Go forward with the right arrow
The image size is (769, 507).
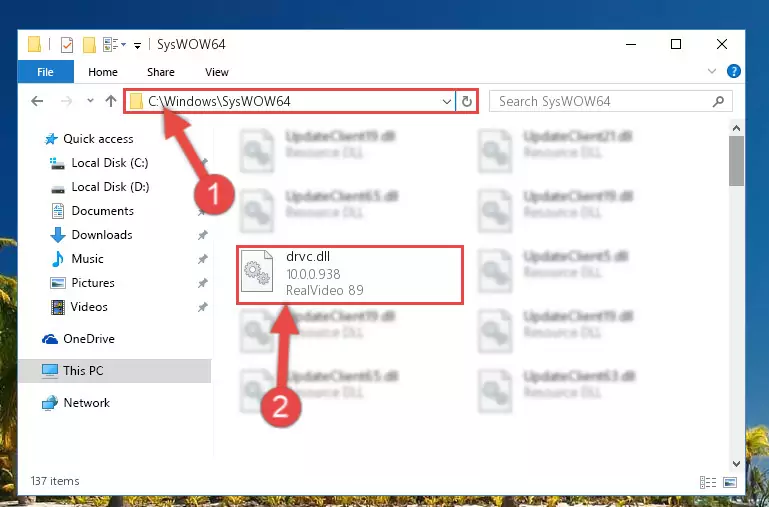pyautogui.click(x=66, y=101)
